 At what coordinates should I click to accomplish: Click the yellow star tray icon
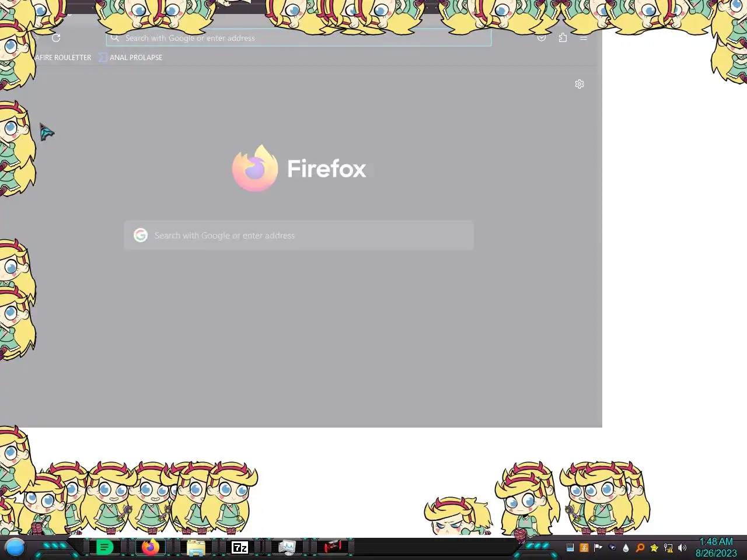coord(654,548)
